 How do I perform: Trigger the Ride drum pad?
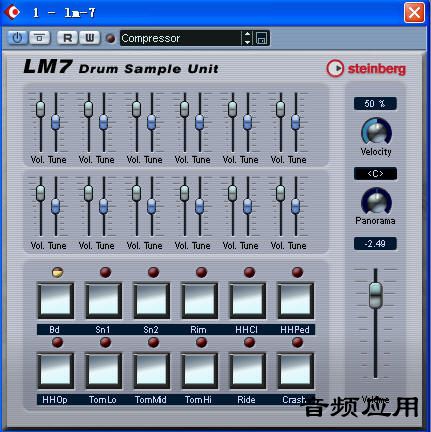[247, 371]
